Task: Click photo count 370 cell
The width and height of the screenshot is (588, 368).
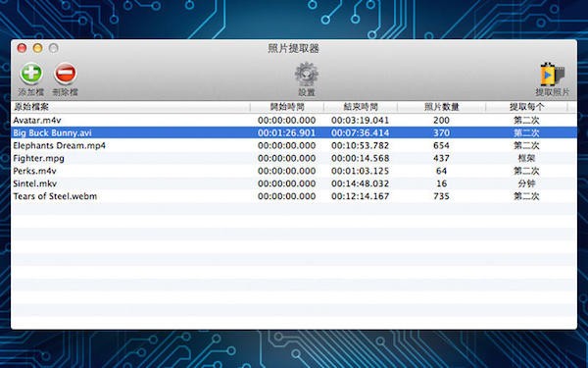Action: click(441, 132)
